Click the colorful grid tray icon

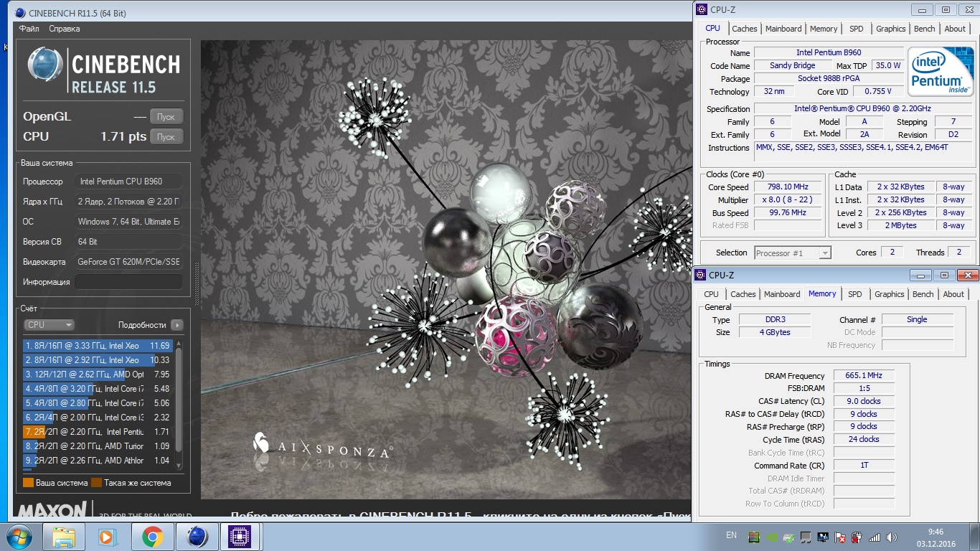[x=753, y=537]
